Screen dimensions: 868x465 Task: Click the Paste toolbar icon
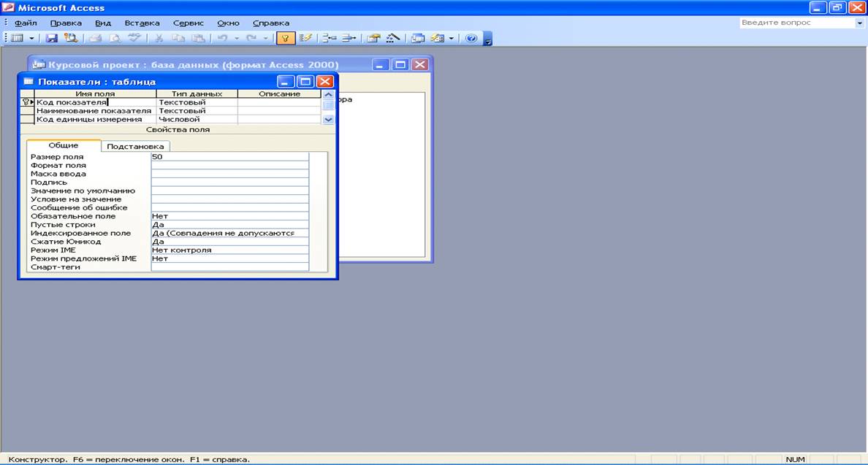coord(197,38)
